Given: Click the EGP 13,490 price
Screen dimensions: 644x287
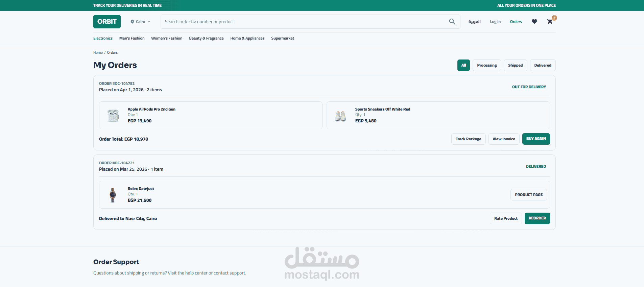Looking at the screenshot, I should 140,121.
